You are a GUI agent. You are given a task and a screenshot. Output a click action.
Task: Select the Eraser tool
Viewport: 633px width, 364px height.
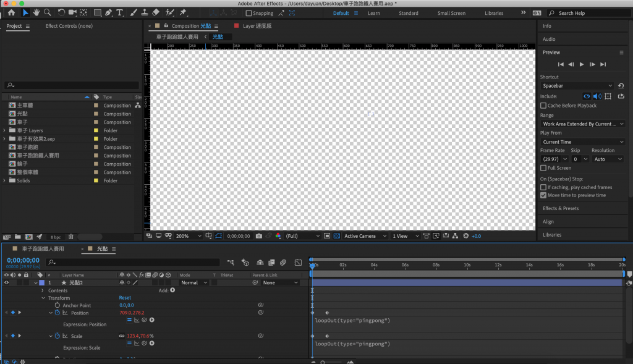coord(156,12)
